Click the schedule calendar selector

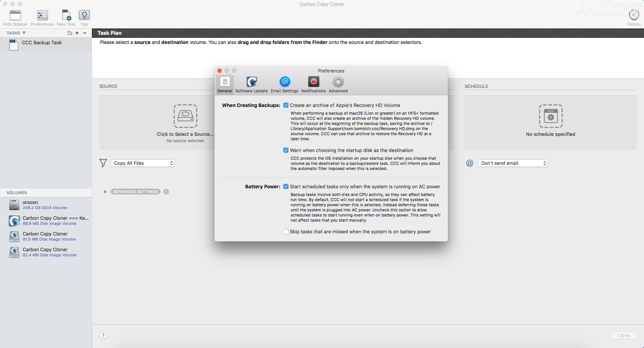pyautogui.click(x=550, y=116)
